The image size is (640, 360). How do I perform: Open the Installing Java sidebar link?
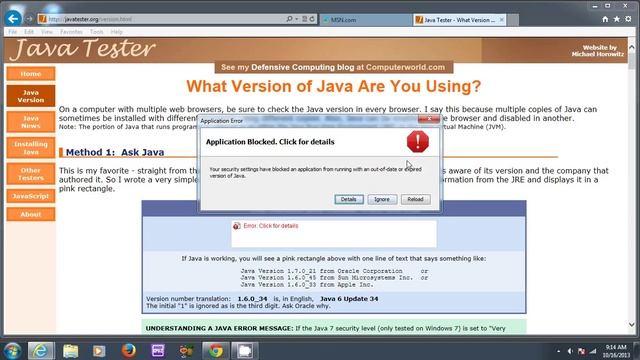(x=31, y=148)
